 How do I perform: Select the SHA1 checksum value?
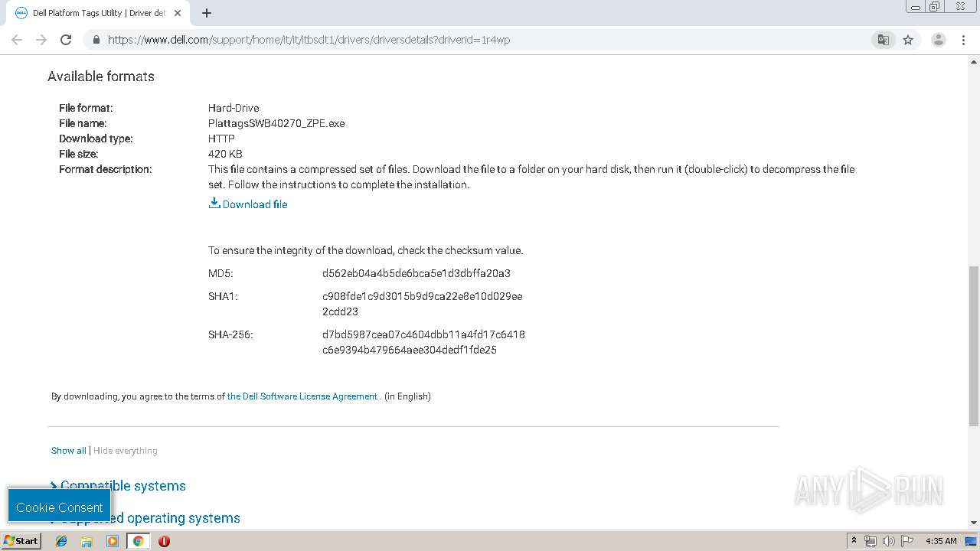(423, 304)
